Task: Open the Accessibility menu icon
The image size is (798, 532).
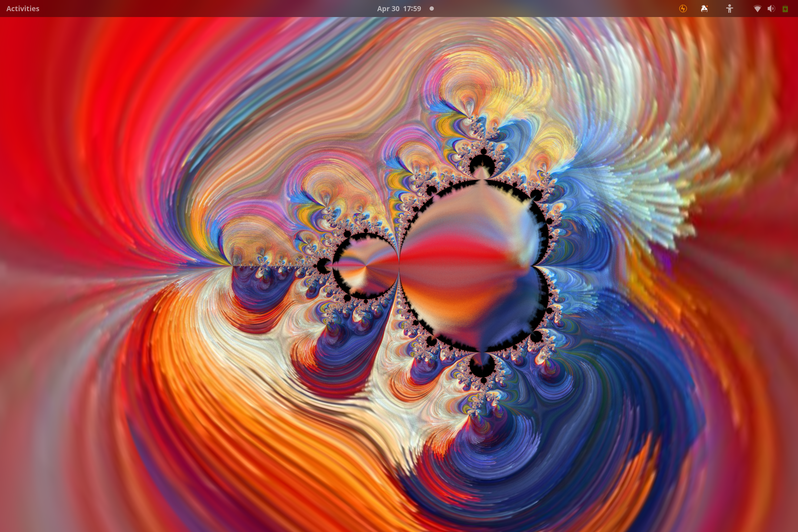Action: [729, 9]
